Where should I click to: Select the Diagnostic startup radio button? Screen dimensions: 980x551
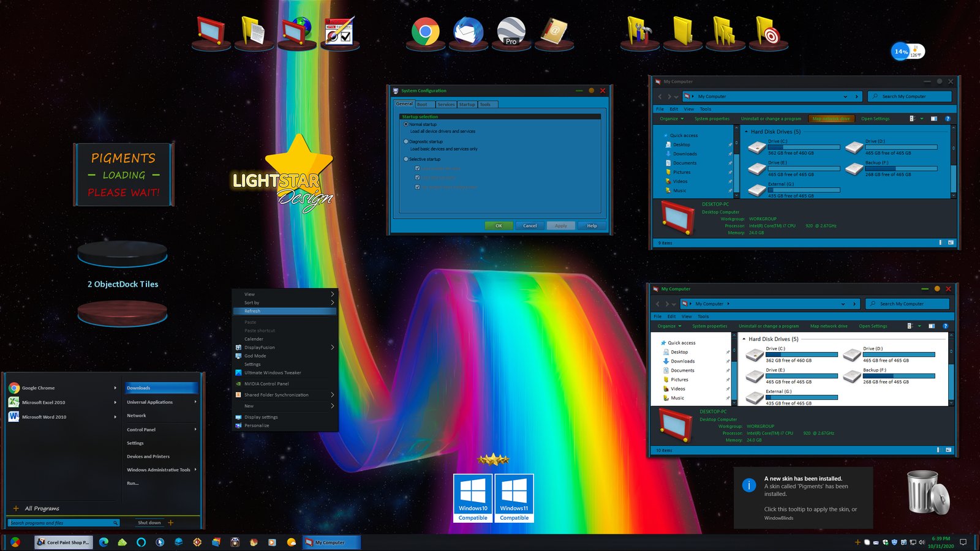pos(406,141)
